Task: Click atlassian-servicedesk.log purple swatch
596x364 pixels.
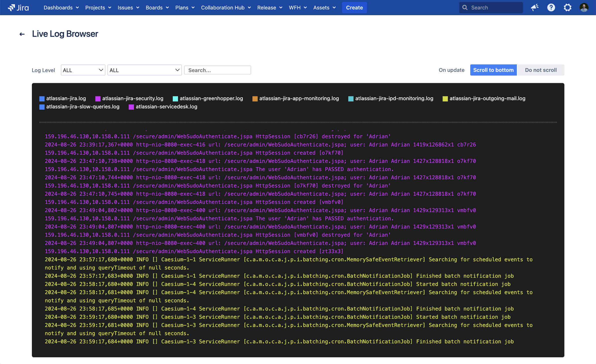Action: (131, 107)
